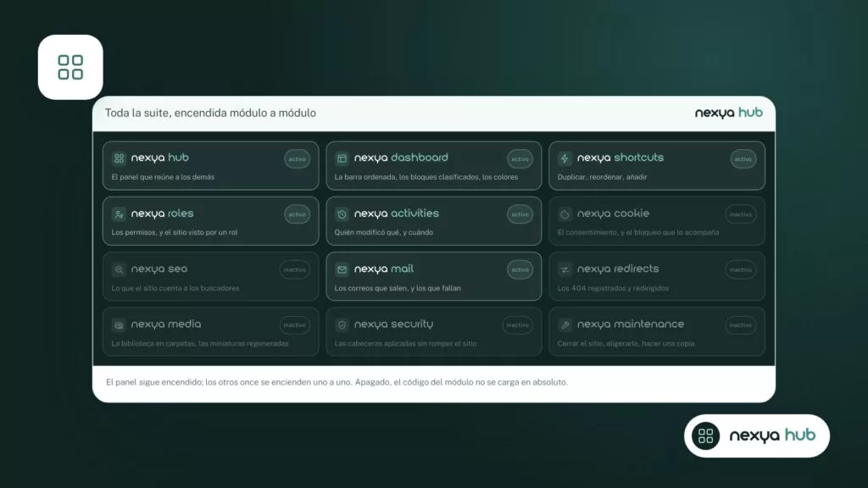Click the large white grid app tile

[70, 67]
